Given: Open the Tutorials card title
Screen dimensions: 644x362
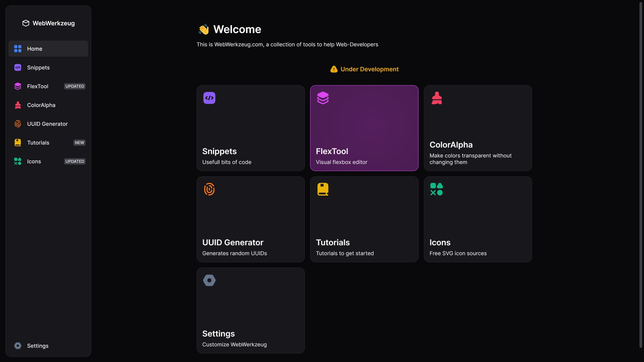Looking at the screenshot, I should [x=333, y=243].
